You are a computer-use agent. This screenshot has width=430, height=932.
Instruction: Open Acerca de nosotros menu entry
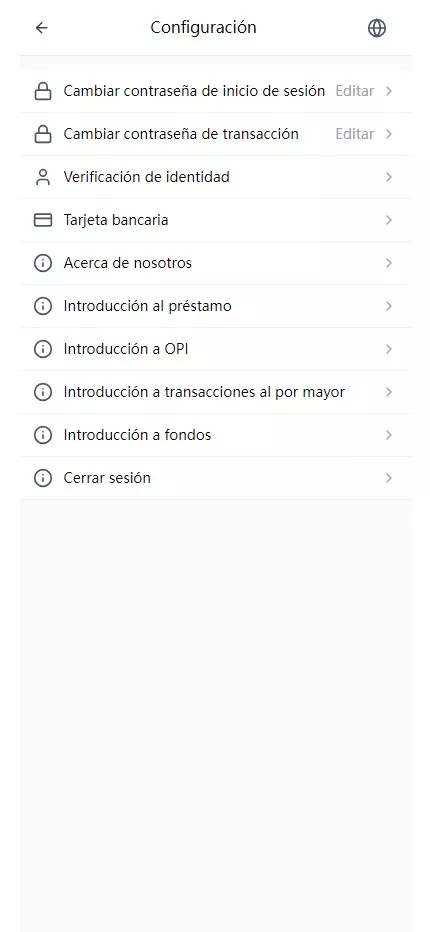tap(215, 263)
